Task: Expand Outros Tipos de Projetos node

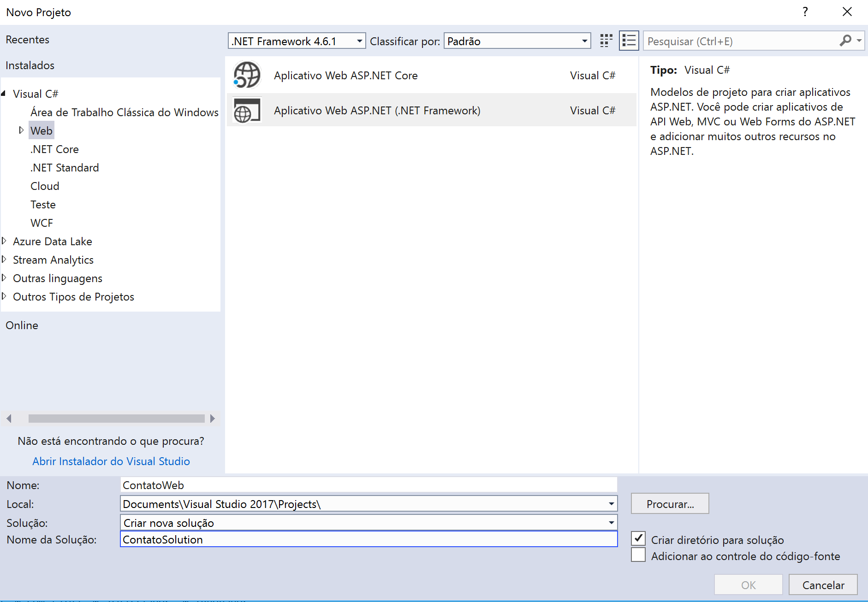Action: tap(4, 296)
